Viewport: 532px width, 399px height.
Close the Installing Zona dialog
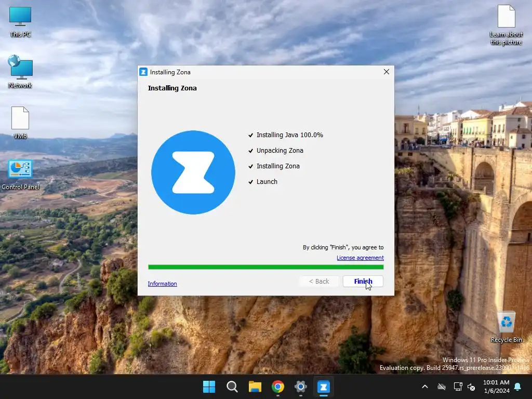click(387, 72)
